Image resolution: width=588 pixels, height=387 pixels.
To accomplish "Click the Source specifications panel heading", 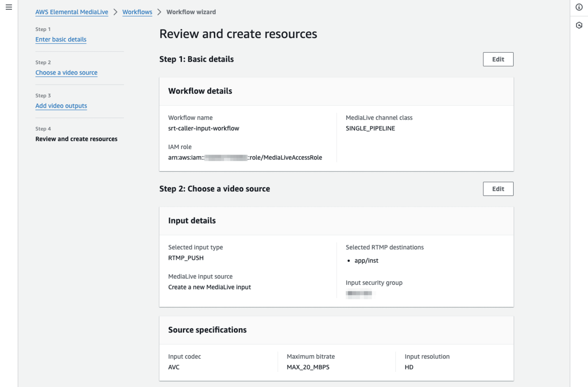I will [x=207, y=330].
